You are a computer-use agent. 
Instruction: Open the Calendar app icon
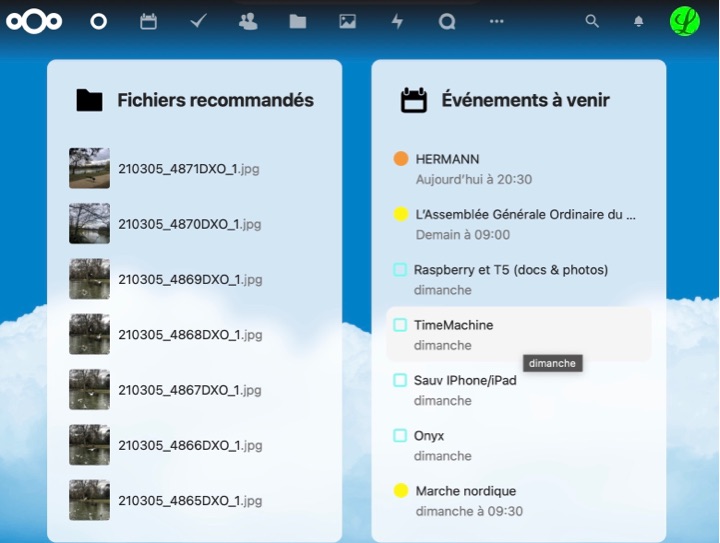[x=148, y=21]
